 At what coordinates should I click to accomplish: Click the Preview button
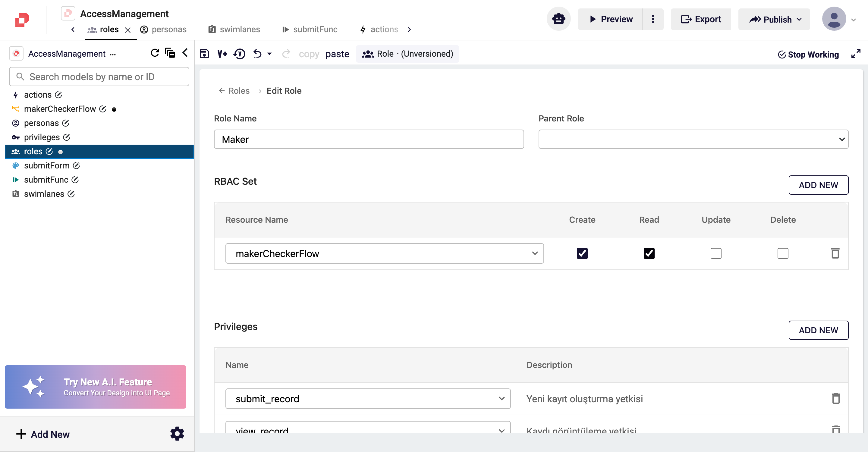[610, 19]
